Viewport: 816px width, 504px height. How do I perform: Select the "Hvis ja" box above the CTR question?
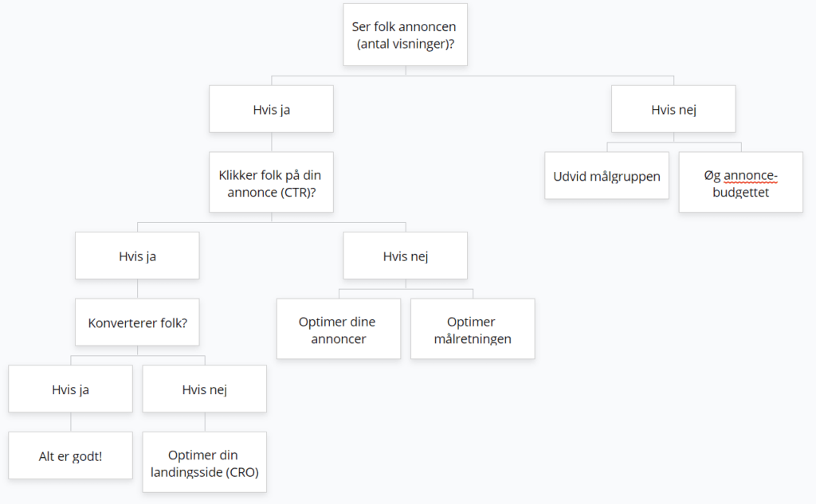pyautogui.click(x=271, y=109)
